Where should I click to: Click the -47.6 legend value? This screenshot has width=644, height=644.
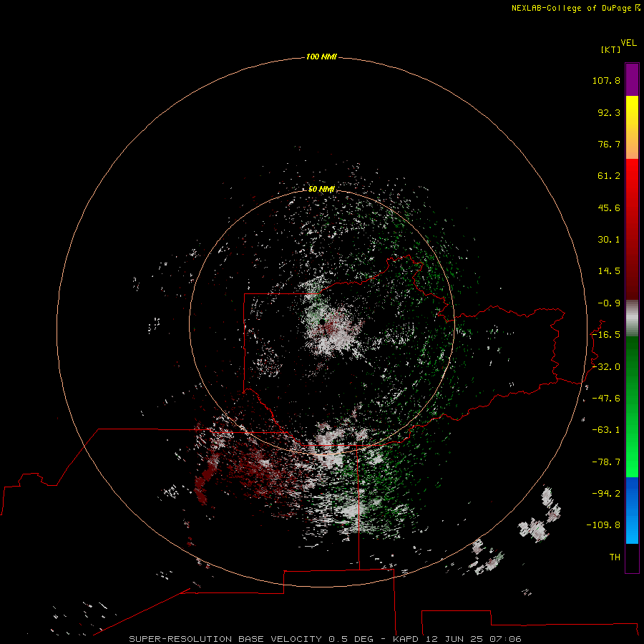click(x=606, y=399)
